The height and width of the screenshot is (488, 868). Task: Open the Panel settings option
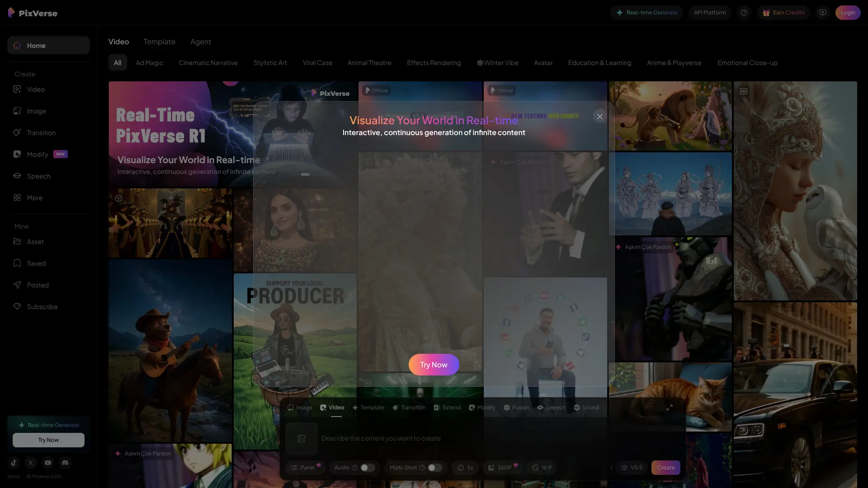pyautogui.click(x=305, y=468)
